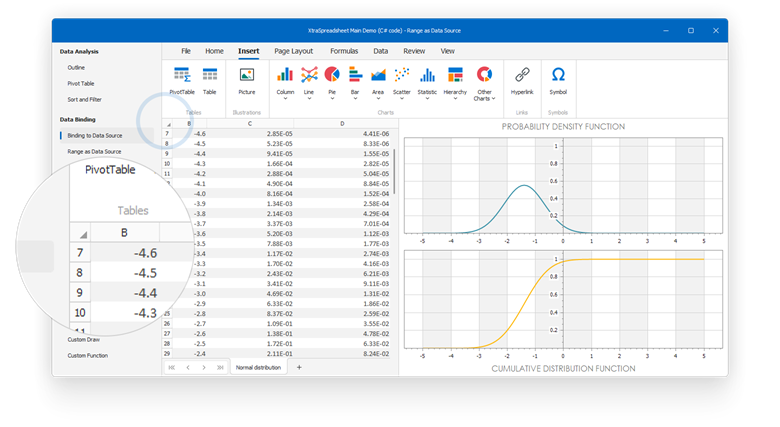Screen dimensions: 780x427
Task: Go to the previous sheet tab
Action: click(x=188, y=367)
